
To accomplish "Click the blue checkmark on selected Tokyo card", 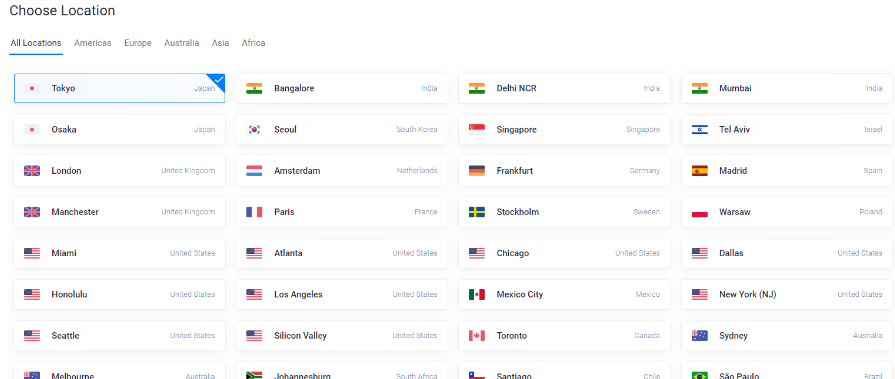I will pos(219,80).
